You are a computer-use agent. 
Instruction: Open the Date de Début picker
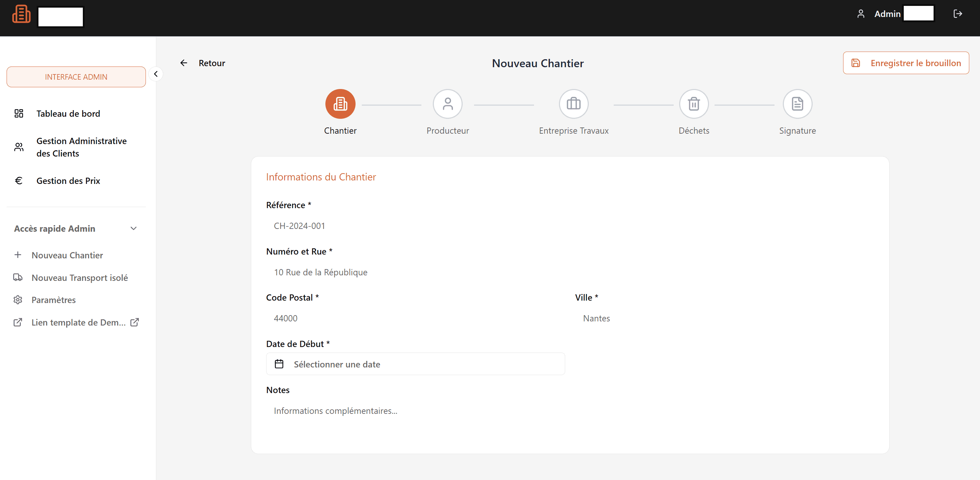point(415,364)
